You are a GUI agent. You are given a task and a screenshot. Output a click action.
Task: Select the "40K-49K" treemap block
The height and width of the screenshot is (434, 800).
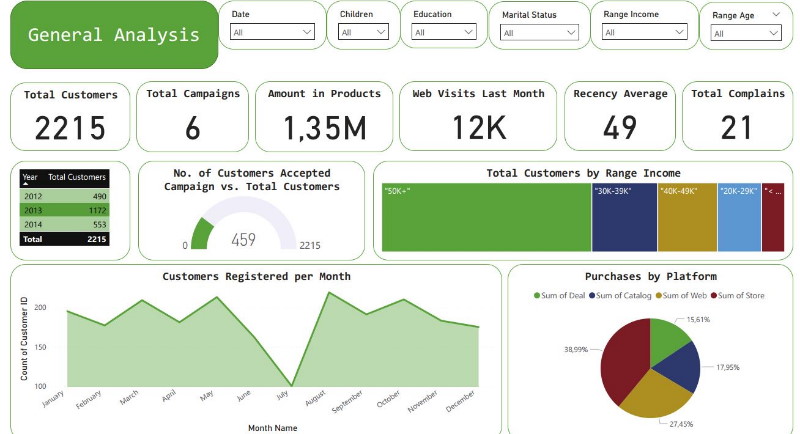[x=687, y=217]
